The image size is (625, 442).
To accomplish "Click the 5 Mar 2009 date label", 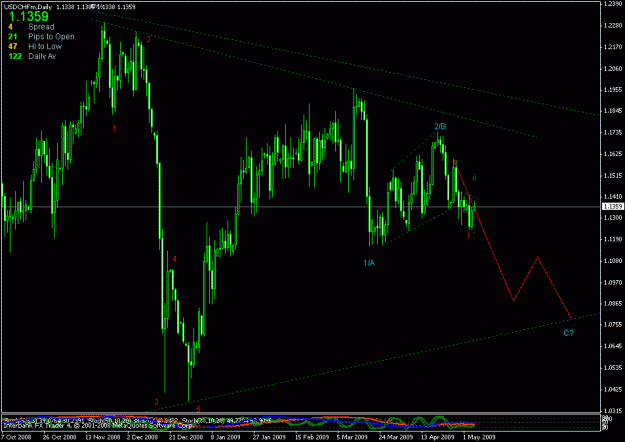I will [x=353, y=437].
